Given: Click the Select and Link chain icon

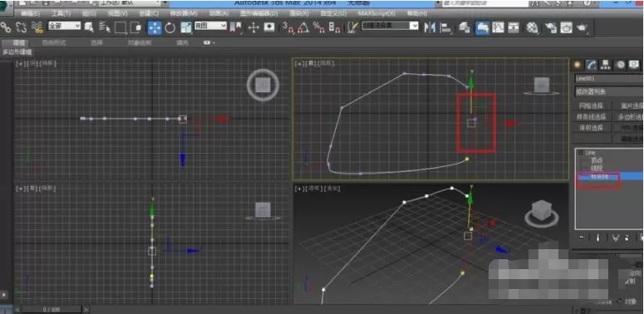Looking at the screenshot, I should pyautogui.click(x=6, y=27).
